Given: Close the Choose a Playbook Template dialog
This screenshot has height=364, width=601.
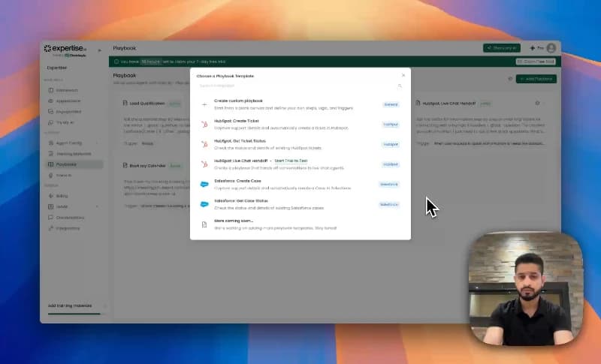Looking at the screenshot, I should coord(403,75).
